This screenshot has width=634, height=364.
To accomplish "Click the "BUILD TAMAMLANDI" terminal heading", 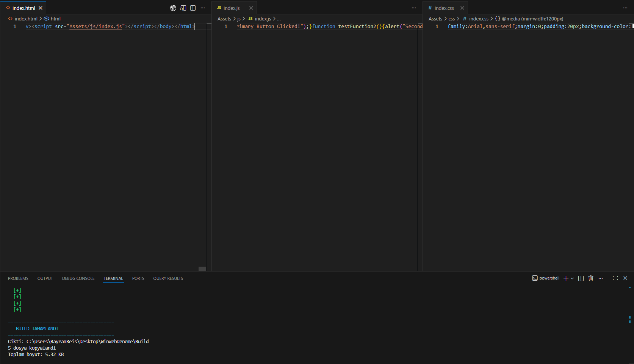I will pyautogui.click(x=37, y=329).
